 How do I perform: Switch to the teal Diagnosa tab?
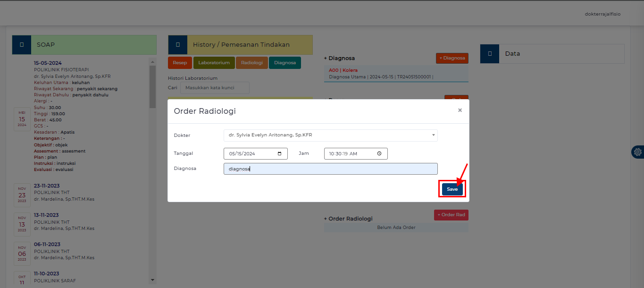pyautogui.click(x=284, y=63)
